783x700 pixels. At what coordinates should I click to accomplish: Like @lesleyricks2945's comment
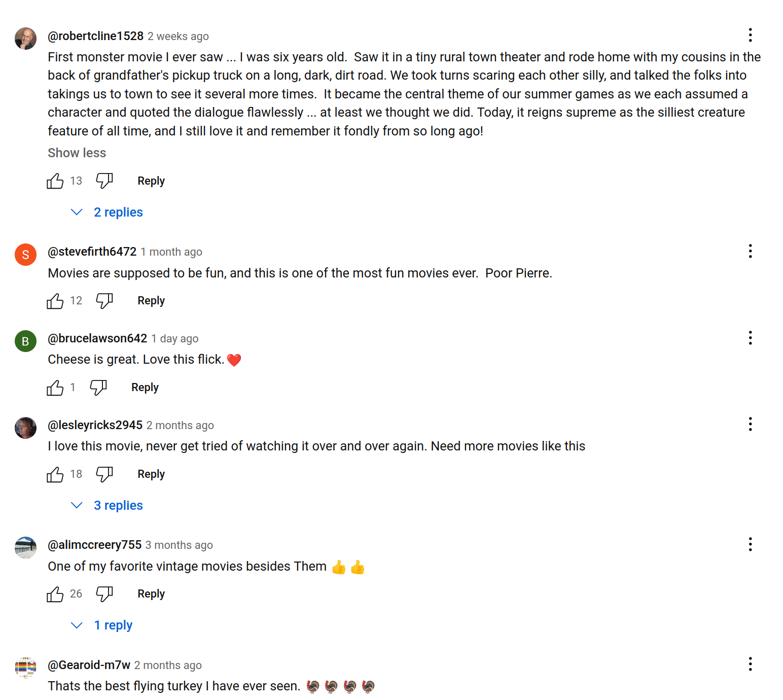click(55, 474)
